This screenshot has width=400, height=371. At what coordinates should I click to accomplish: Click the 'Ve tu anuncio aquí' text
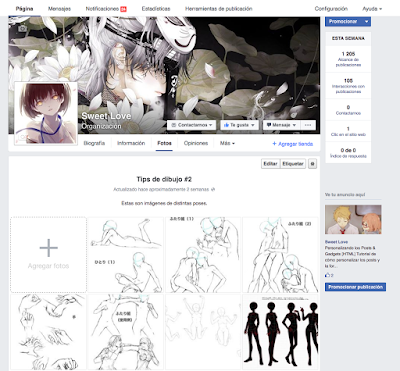pos(345,194)
